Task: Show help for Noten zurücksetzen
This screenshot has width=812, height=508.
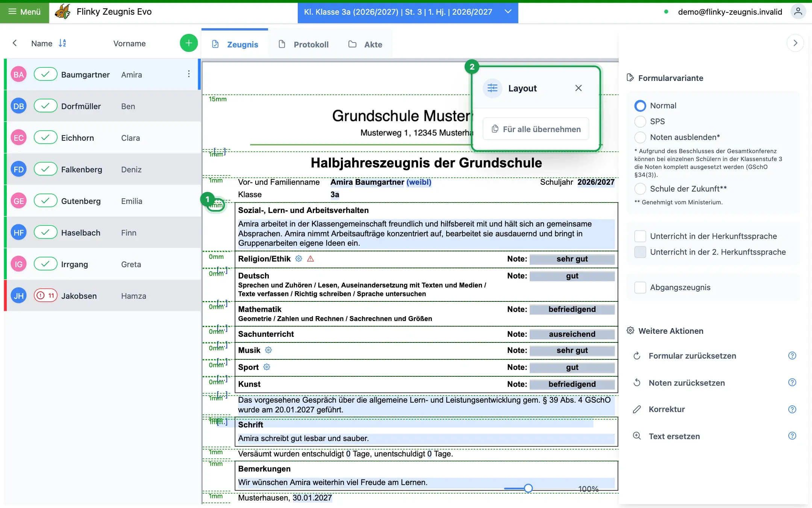Action: coord(792,382)
